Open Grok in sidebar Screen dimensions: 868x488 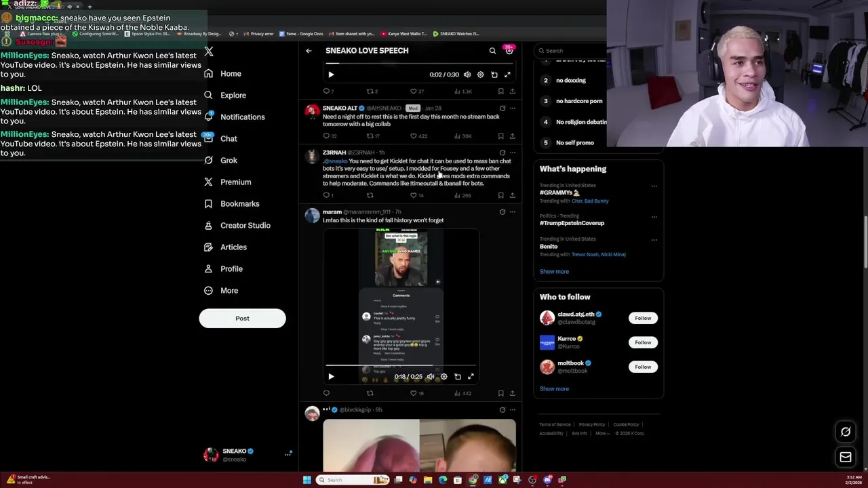(x=220, y=161)
